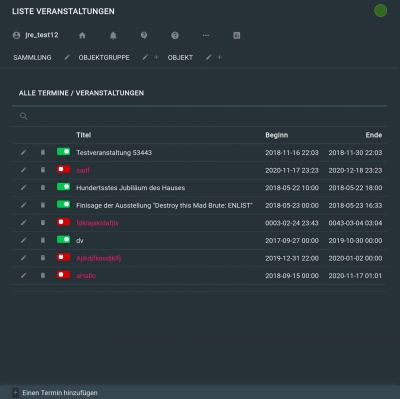400x399 pixels.
Task: Toggle the green switch for Hundertsstes Jubiläum
Action: [x=63, y=187]
